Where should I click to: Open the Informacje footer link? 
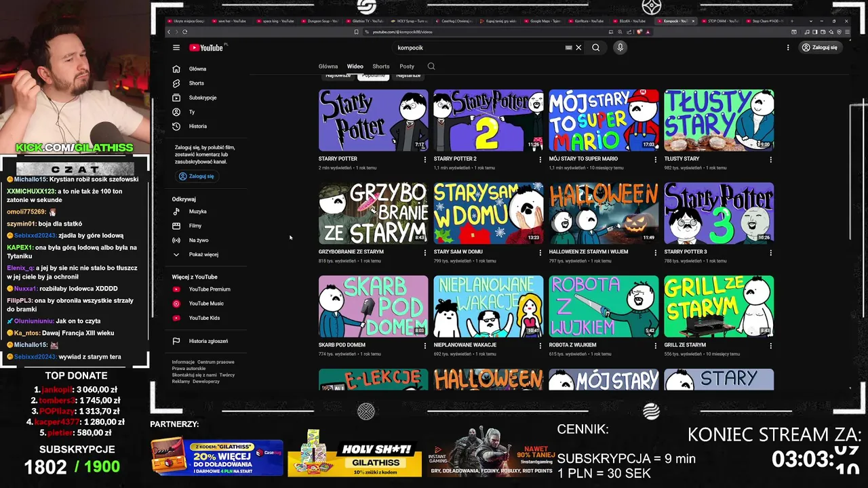click(x=183, y=362)
